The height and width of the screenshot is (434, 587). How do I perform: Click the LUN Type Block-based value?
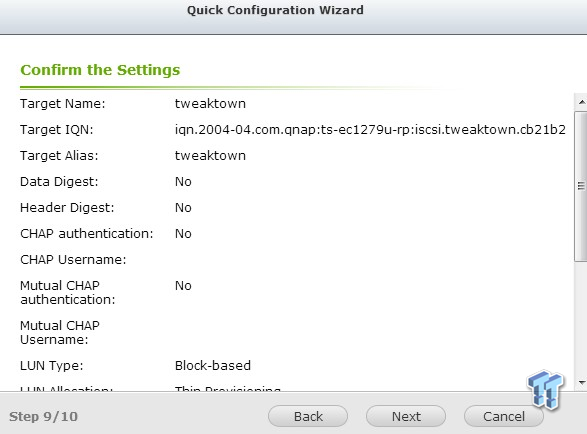[213, 365]
